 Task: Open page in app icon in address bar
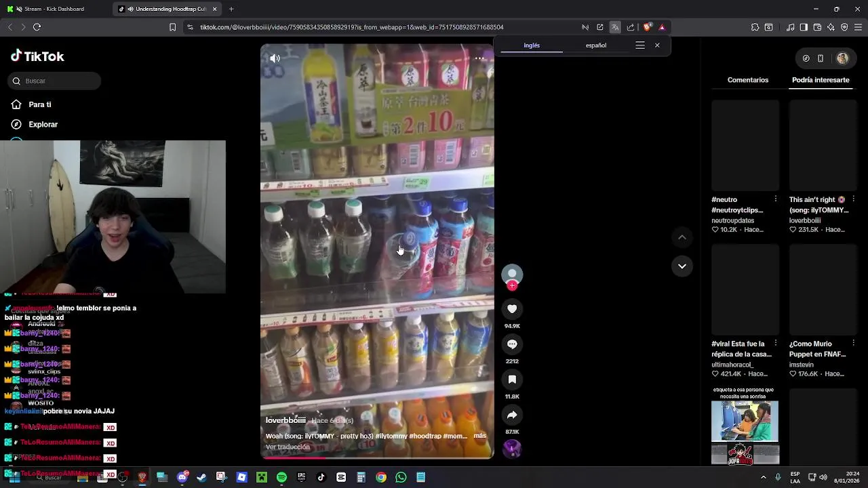(x=600, y=27)
